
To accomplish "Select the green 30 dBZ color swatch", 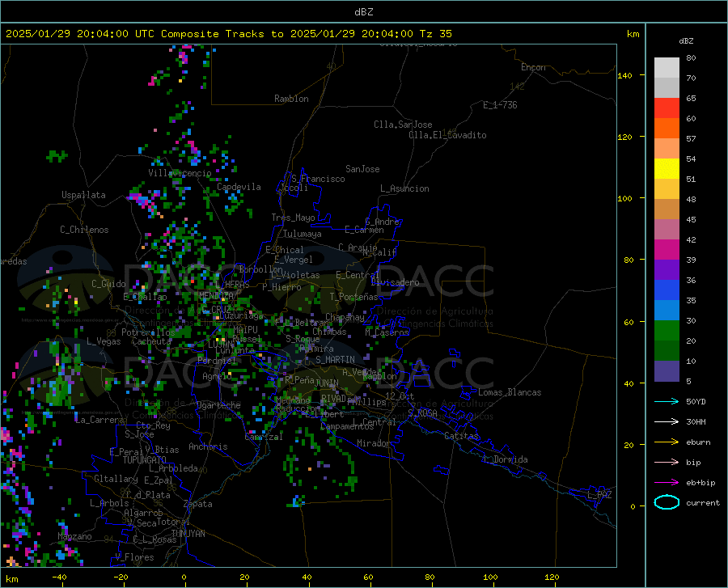I will [667, 331].
